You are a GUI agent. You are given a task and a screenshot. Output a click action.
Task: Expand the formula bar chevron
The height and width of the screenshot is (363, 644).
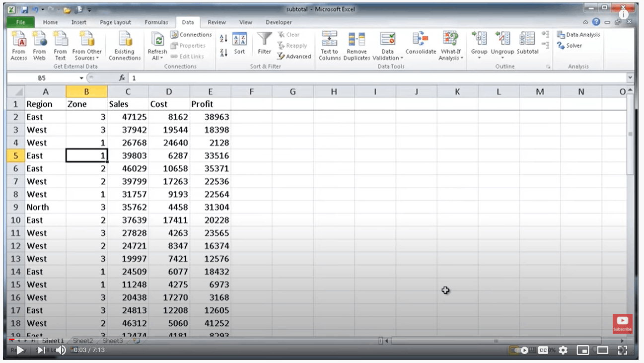pos(630,78)
